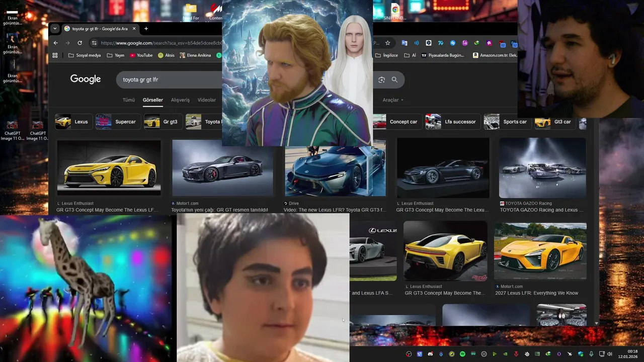Click the magnifier search button
644x362 pixels.
394,79
